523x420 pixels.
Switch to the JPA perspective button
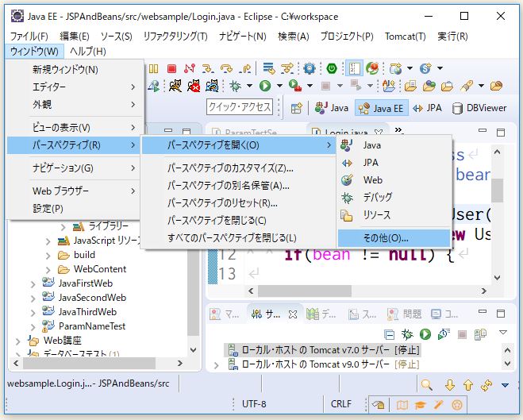427,108
